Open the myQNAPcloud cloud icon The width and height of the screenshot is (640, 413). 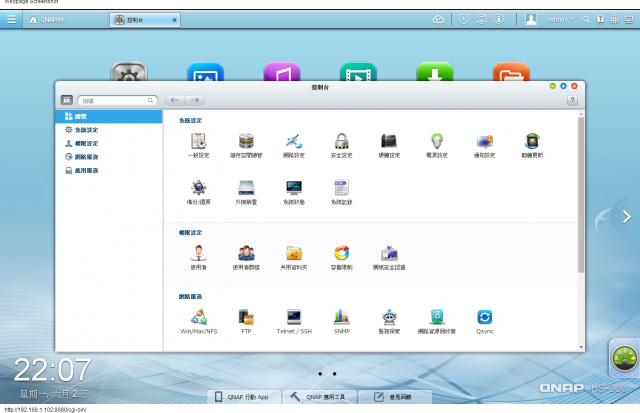click(438, 19)
